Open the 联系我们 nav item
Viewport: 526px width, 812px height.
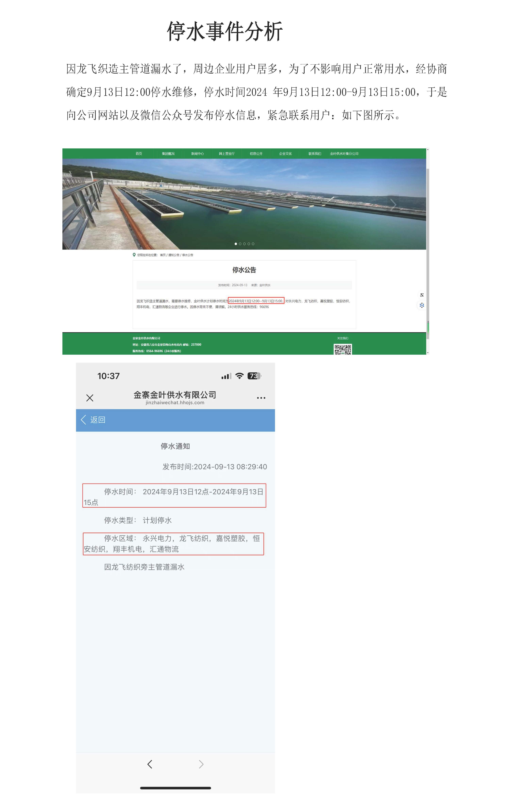click(x=315, y=154)
